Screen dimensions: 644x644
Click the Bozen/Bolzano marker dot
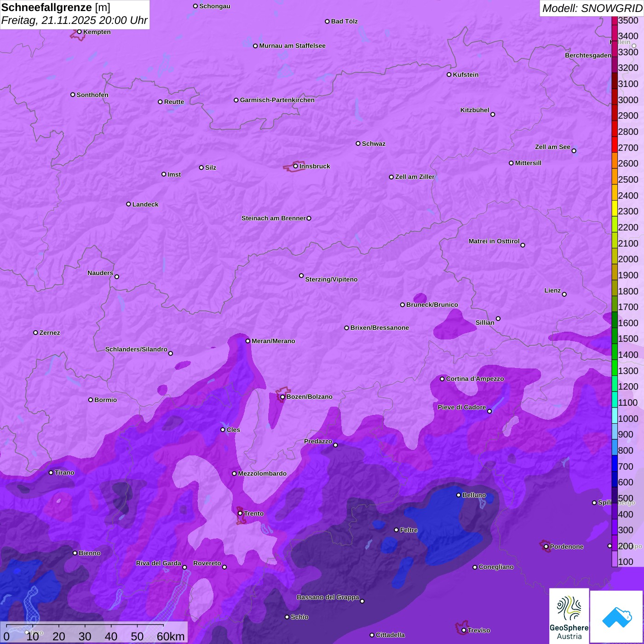coord(282,397)
